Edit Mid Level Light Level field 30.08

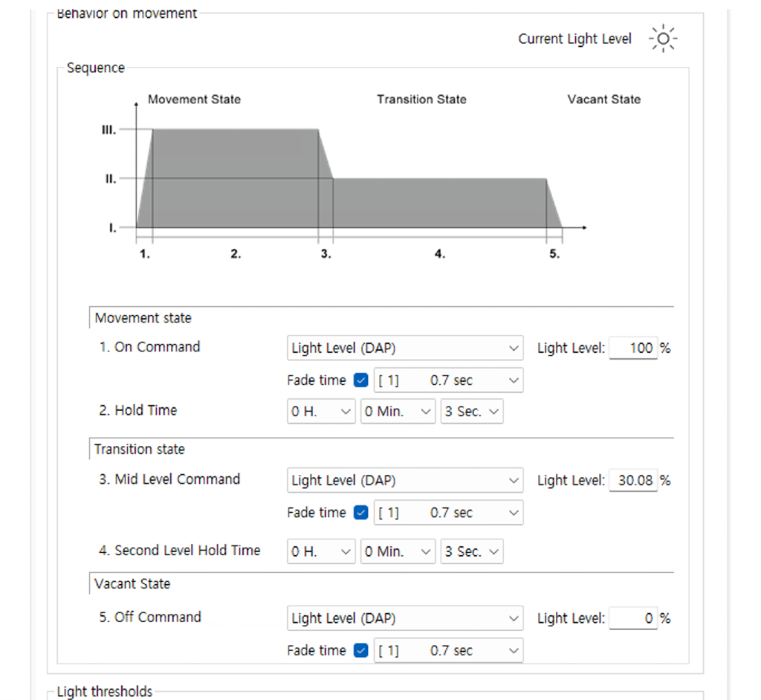tap(633, 481)
